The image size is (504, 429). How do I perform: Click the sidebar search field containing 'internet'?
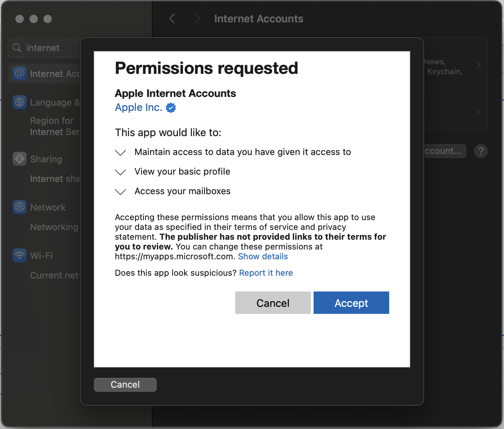coord(44,48)
